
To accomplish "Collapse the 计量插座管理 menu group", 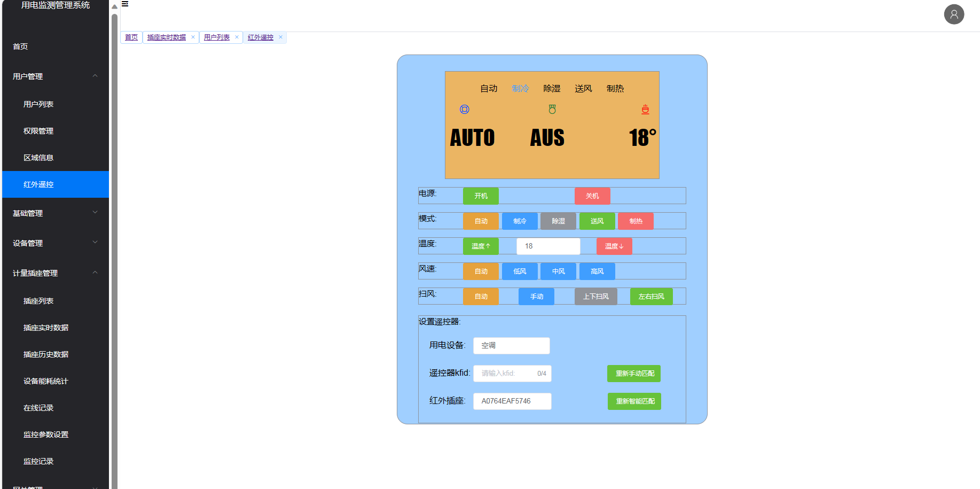I will 56,273.
